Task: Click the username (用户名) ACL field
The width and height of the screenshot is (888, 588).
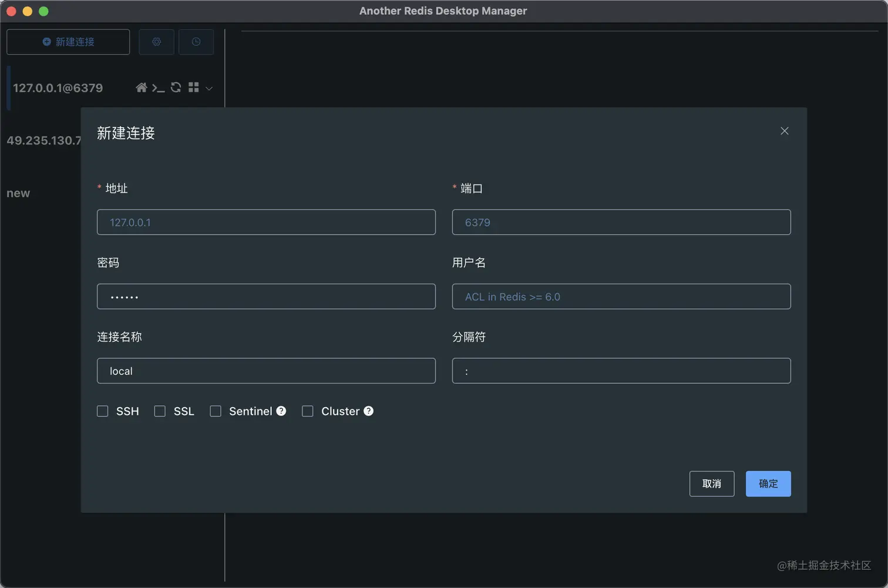Action: 621,297
